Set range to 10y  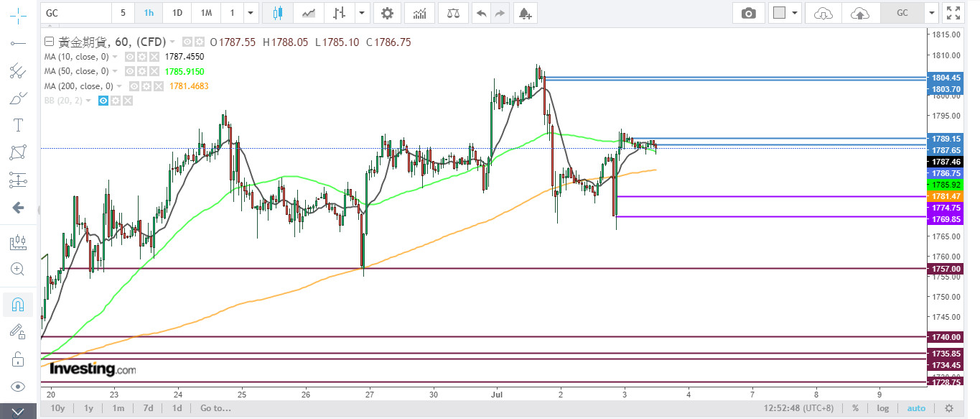pyautogui.click(x=57, y=408)
